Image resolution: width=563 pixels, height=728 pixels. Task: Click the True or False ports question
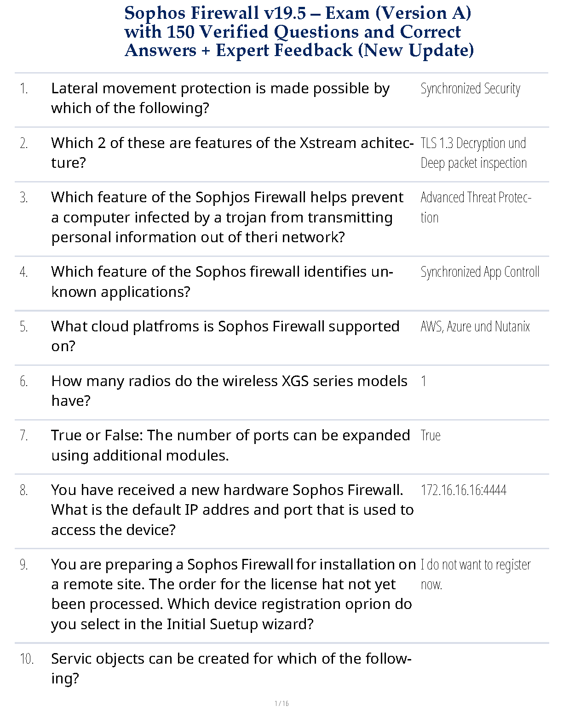pos(230,445)
